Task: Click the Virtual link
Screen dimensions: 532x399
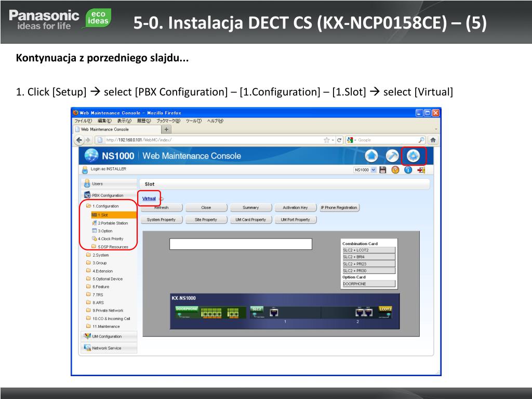Action: [149, 198]
